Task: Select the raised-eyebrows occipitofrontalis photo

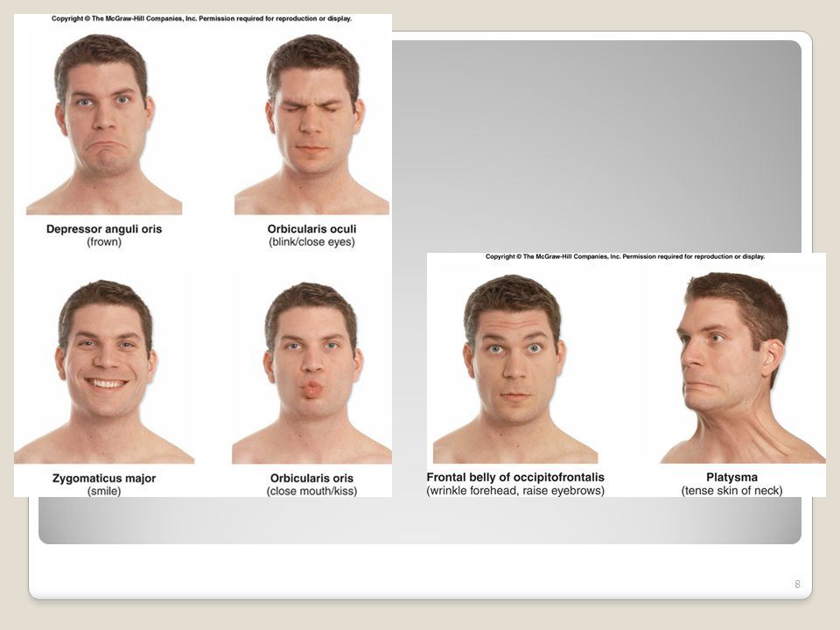Action: 515,368
